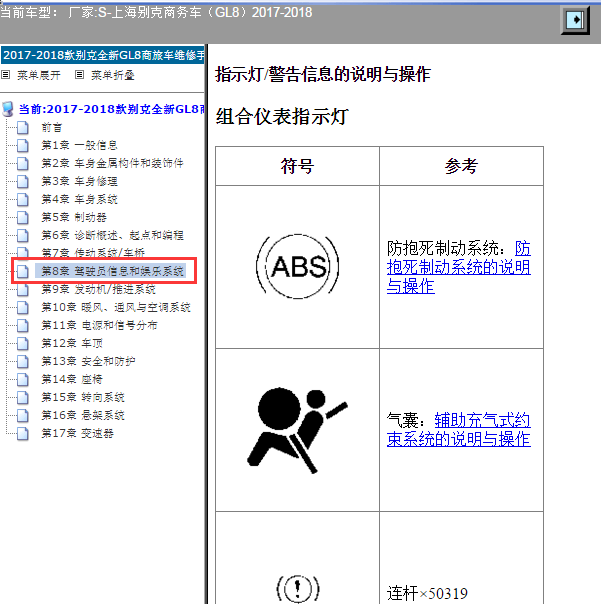Click the ABS warning symbol image
This screenshot has width=601, height=604.
(x=297, y=266)
